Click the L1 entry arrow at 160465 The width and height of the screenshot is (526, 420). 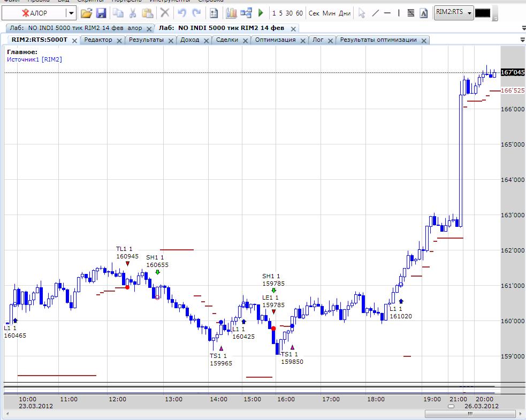(x=15, y=320)
